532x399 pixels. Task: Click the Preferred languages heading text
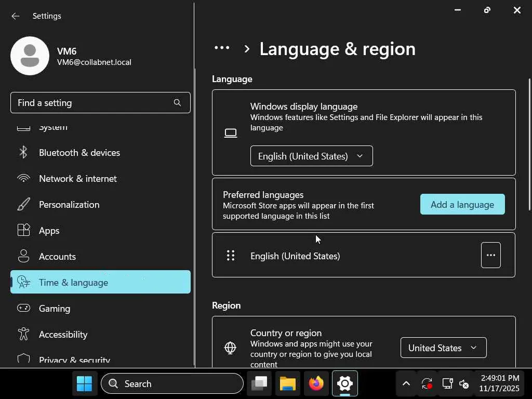(263, 195)
